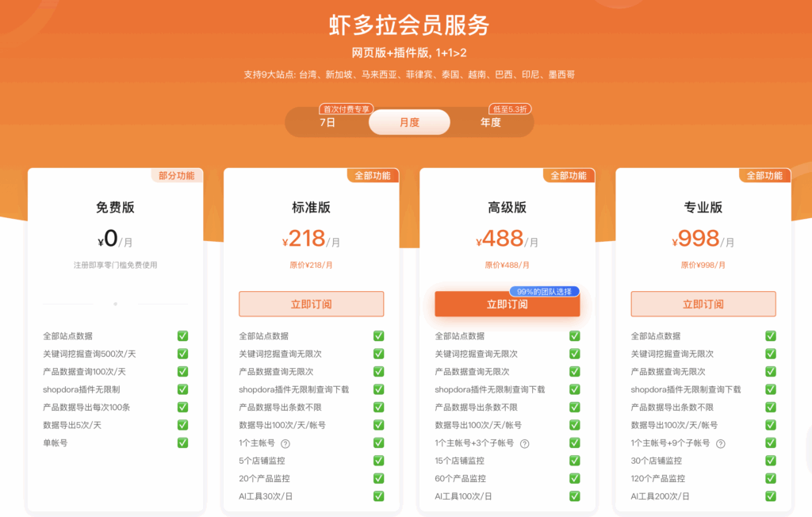Subscribe to 专业版 with 立即订阅 button
This screenshot has height=517, width=812.
703,304
